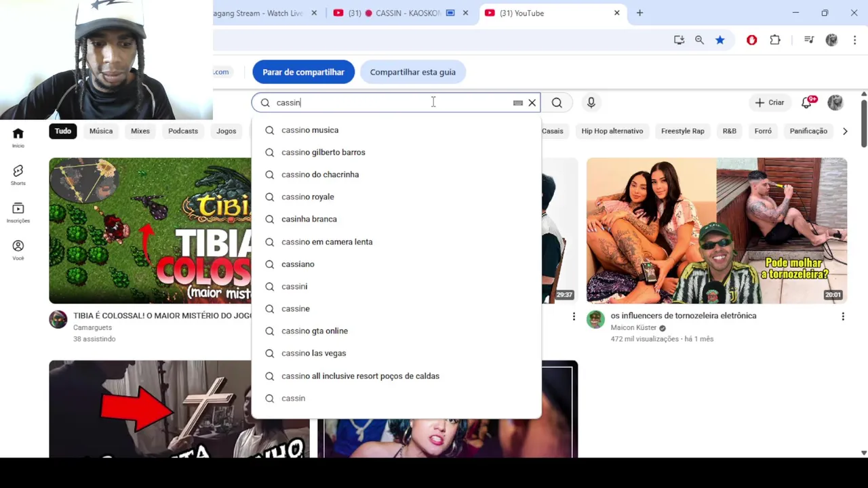Click the page vertical scrollbar
The height and width of the screenshot is (488, 868).
tap(864, 122)
